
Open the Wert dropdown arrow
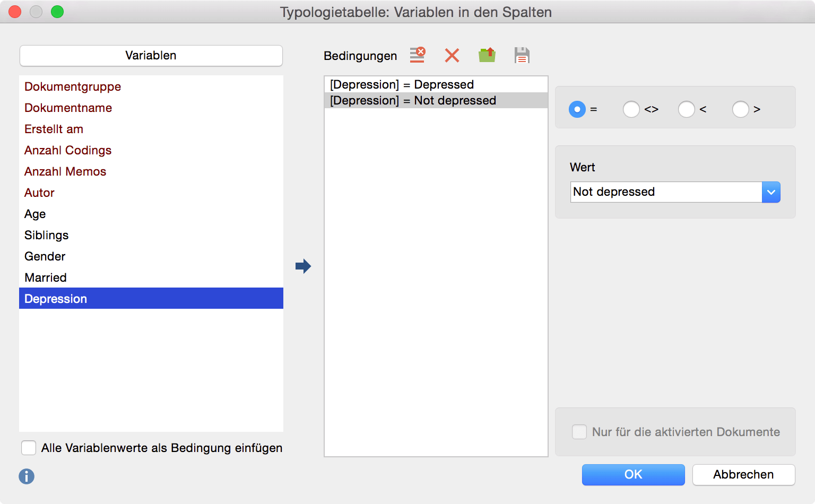pos(771,192)
